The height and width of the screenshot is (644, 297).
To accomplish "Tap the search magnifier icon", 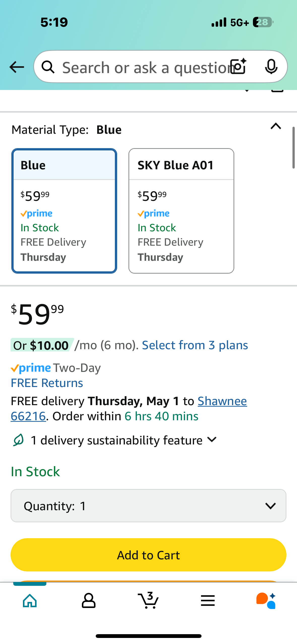I will [48, 67].
